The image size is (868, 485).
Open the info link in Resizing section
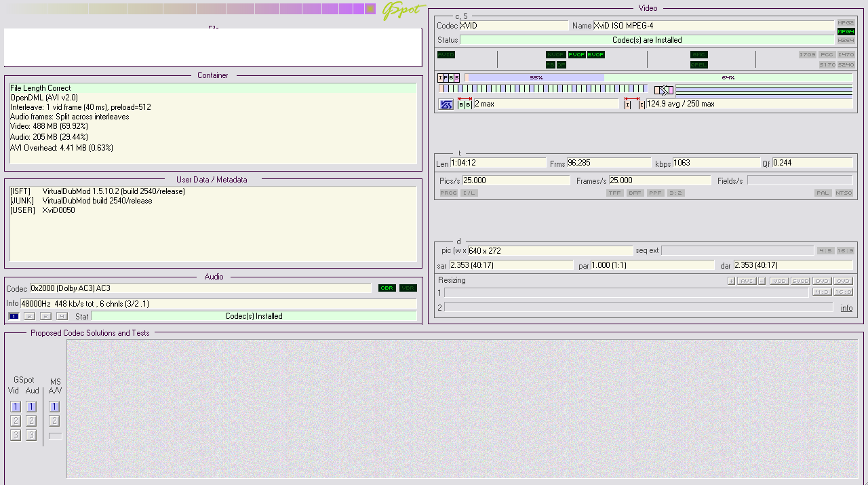pos(847,308)
